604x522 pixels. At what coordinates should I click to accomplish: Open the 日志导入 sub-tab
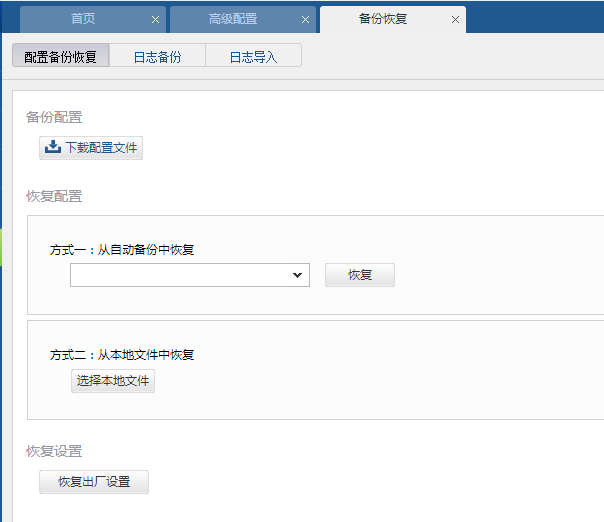(x=253, y=57)
